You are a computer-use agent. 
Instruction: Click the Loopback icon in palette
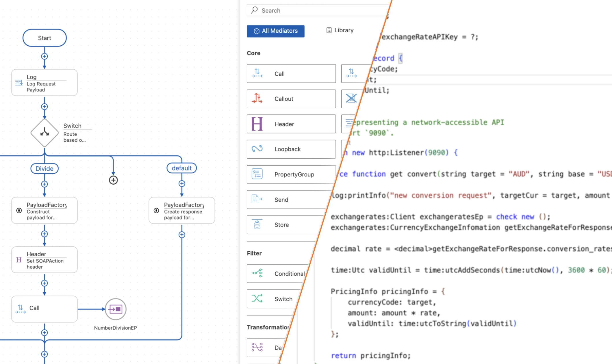[257, 149]
